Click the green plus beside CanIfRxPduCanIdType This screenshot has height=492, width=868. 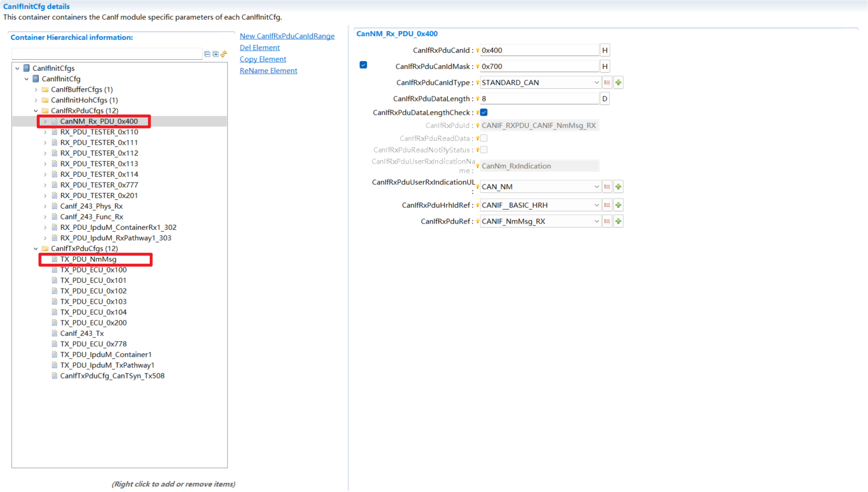pos(618,82)
